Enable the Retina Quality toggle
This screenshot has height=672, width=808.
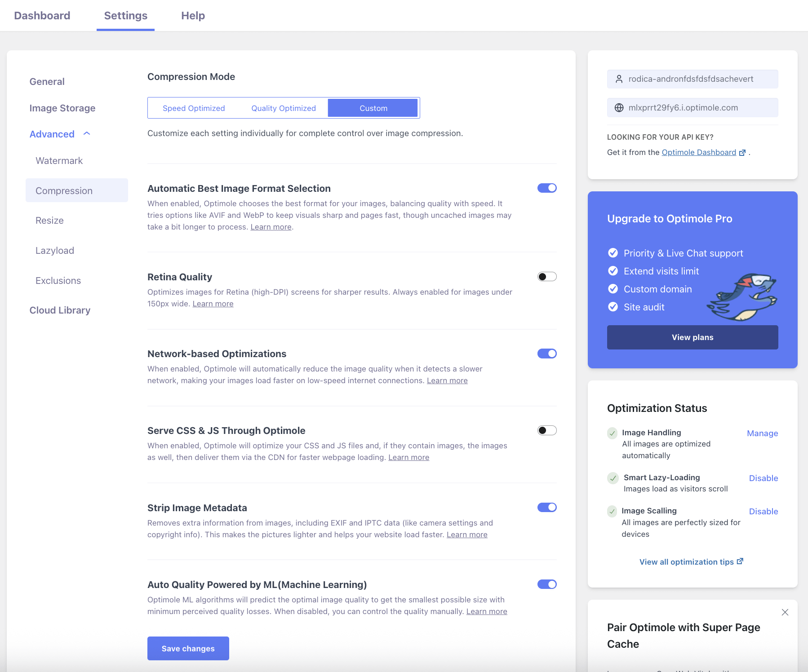(x=547, y=277)
